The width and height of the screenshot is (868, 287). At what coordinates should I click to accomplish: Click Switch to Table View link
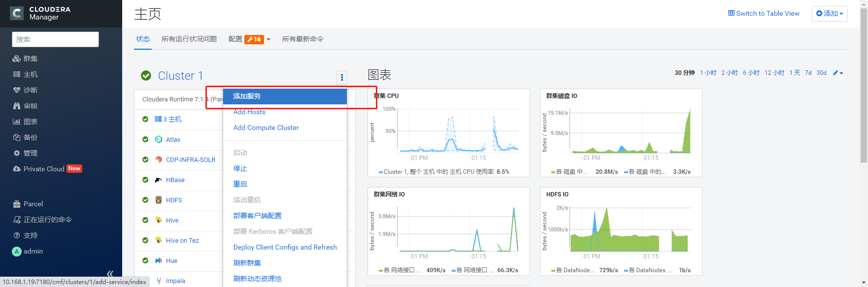[764, 13]
